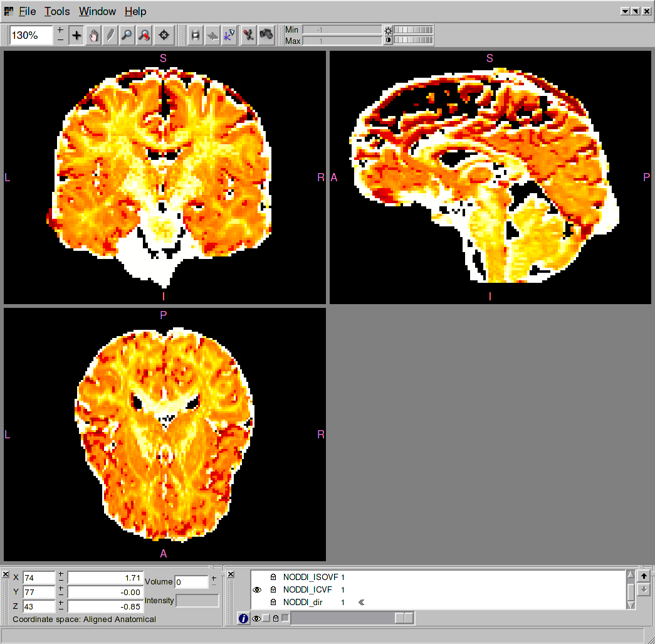Start movie mode with film icon
This screenshot has height=644, width=655.
point(196,36)
